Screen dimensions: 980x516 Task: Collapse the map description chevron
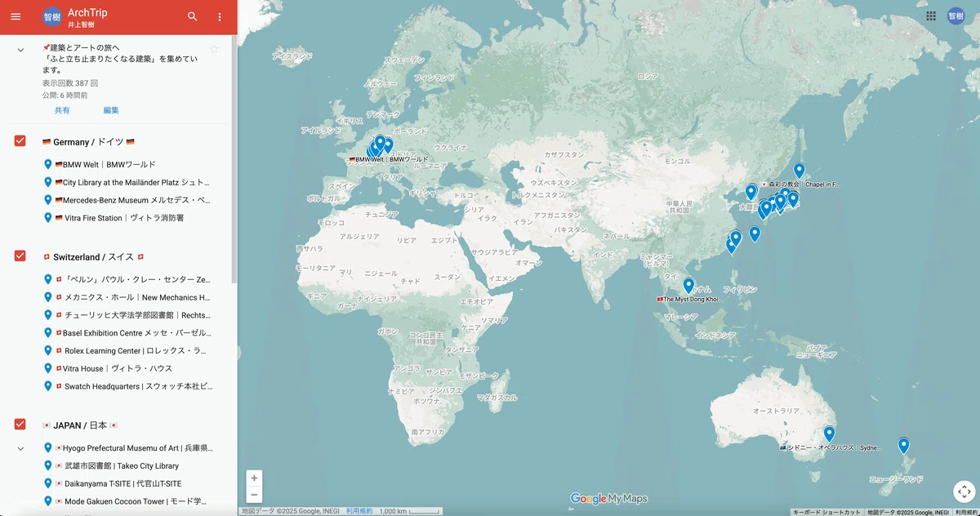20,50
